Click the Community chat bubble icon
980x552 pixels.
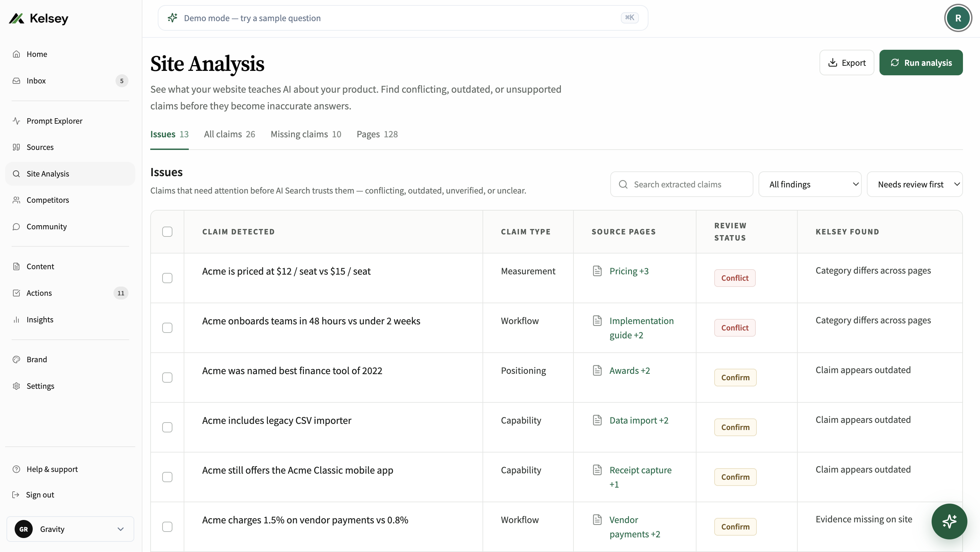(x=16, y=226)
